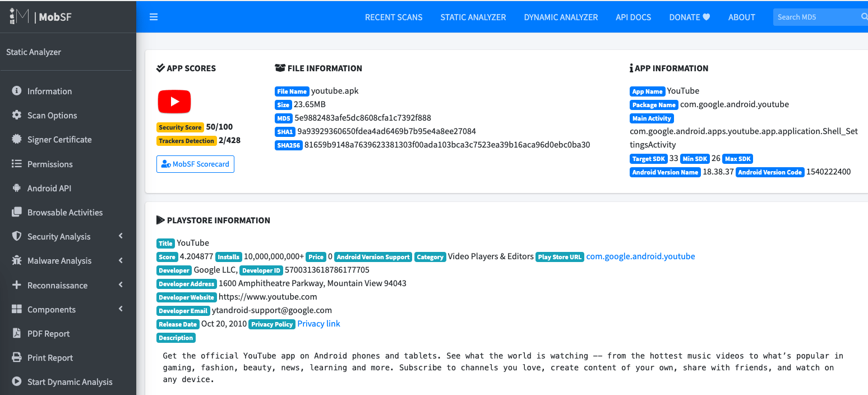This screenshot has height=395, width=868.
Task: Open Scan Options via the gear icon
Action: point(16,115)
